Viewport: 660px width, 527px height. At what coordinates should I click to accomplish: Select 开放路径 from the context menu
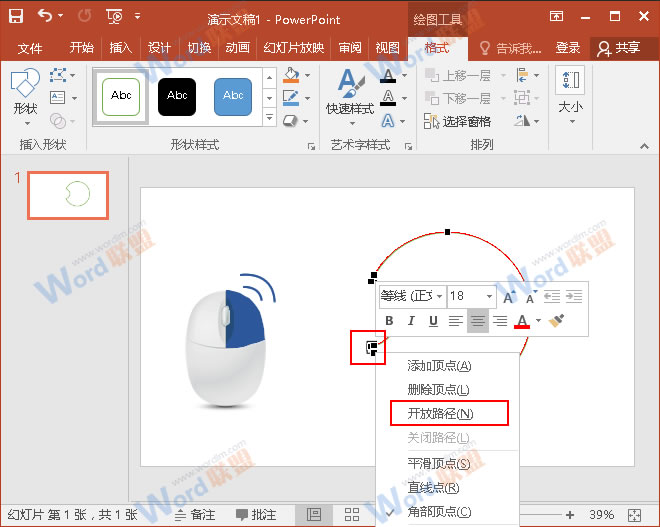coord(441,413)
